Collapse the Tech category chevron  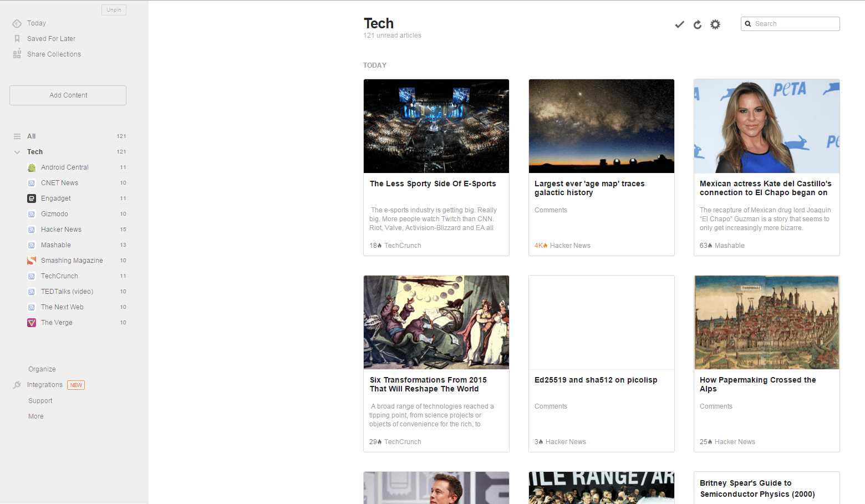17,152
